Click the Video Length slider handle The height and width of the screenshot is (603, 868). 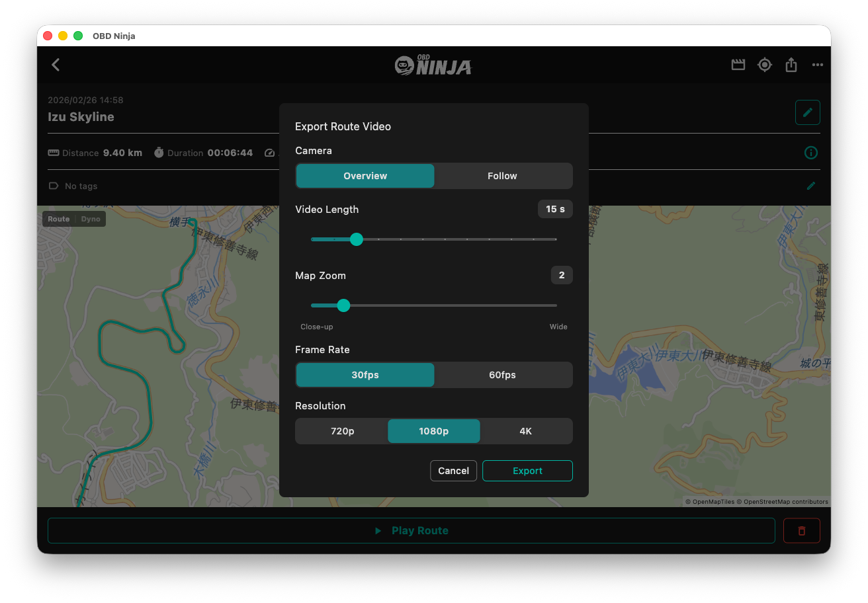(357, 239)
